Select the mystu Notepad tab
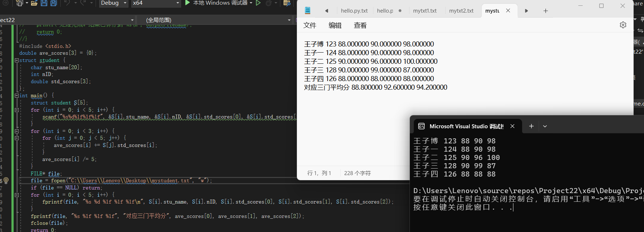 [492, 11]
